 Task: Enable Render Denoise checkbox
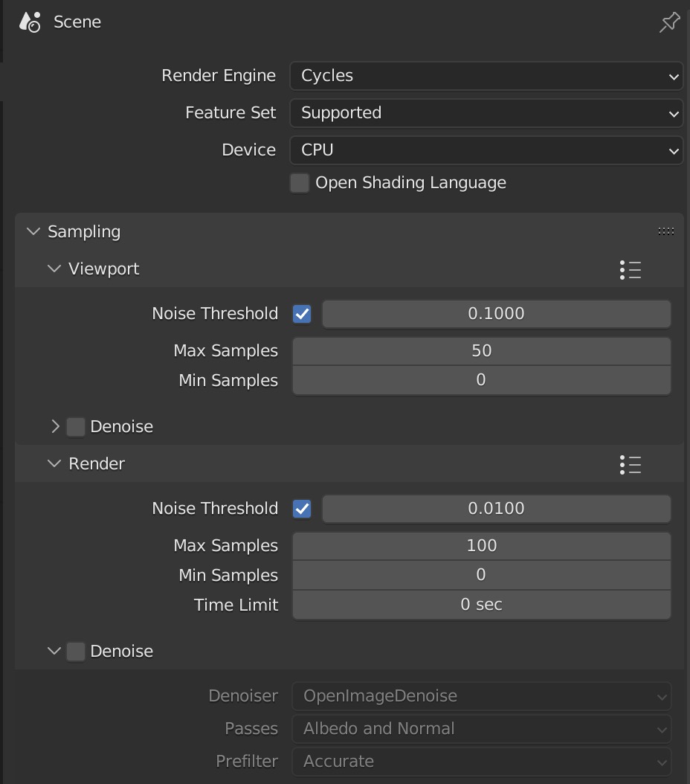(75, 652)
